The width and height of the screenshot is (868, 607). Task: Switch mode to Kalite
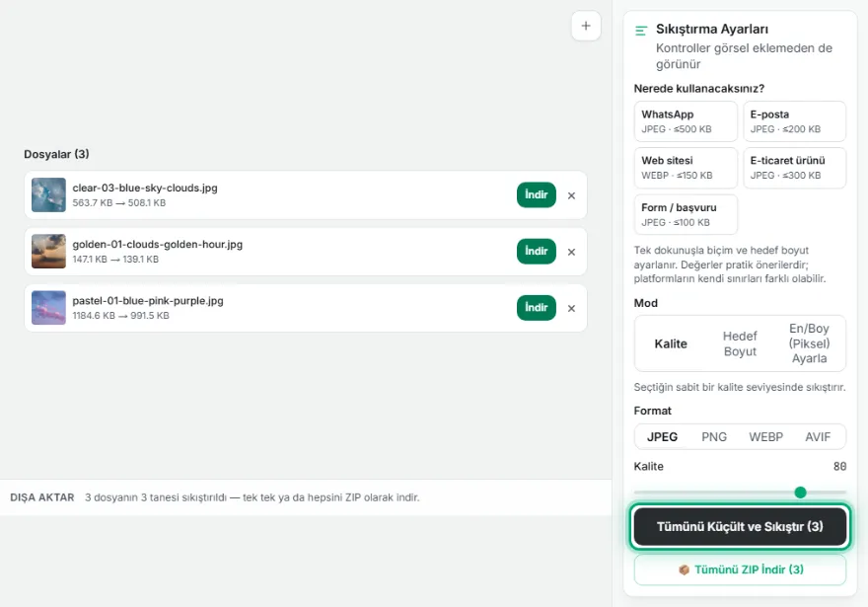[x=671, y=343]
